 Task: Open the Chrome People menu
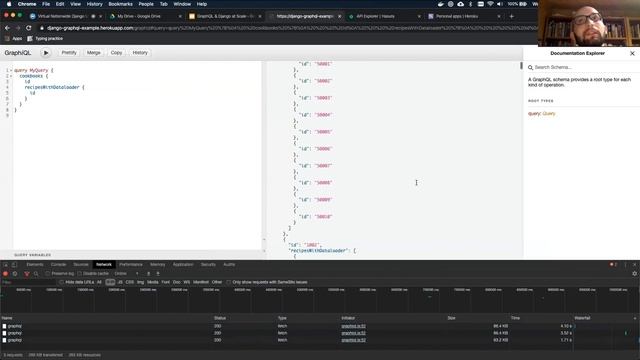(x=146, y=4)
